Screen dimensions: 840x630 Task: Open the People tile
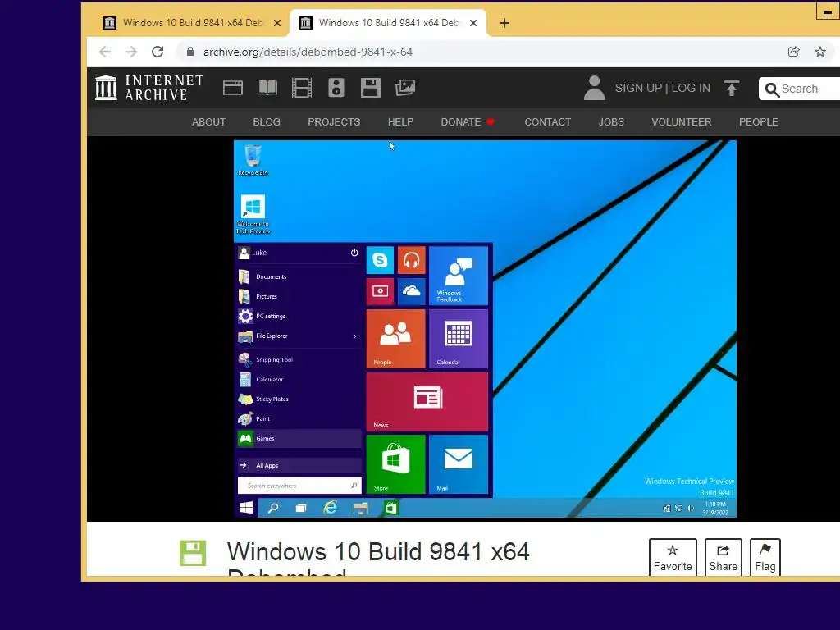(396, 339)
